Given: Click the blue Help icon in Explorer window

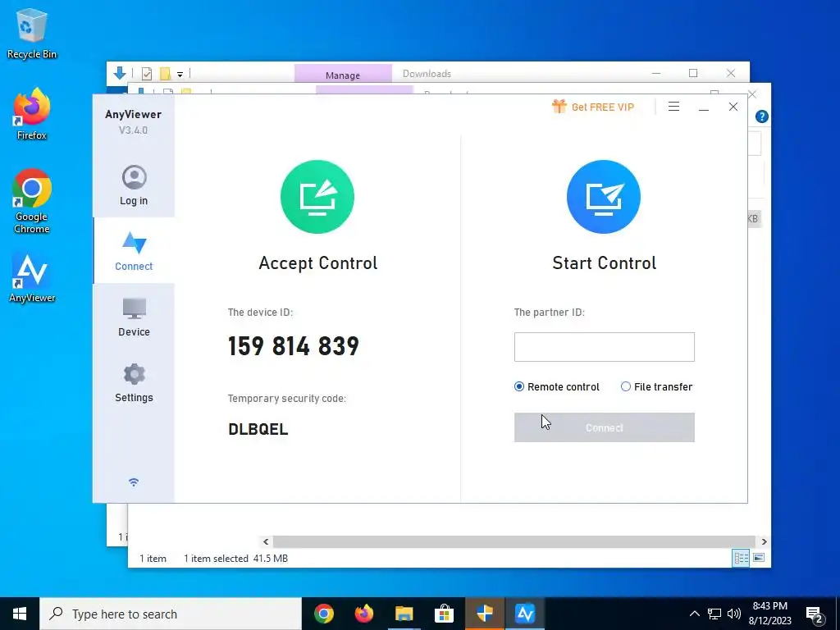Looking at the screenshot, I should point(762,116).
